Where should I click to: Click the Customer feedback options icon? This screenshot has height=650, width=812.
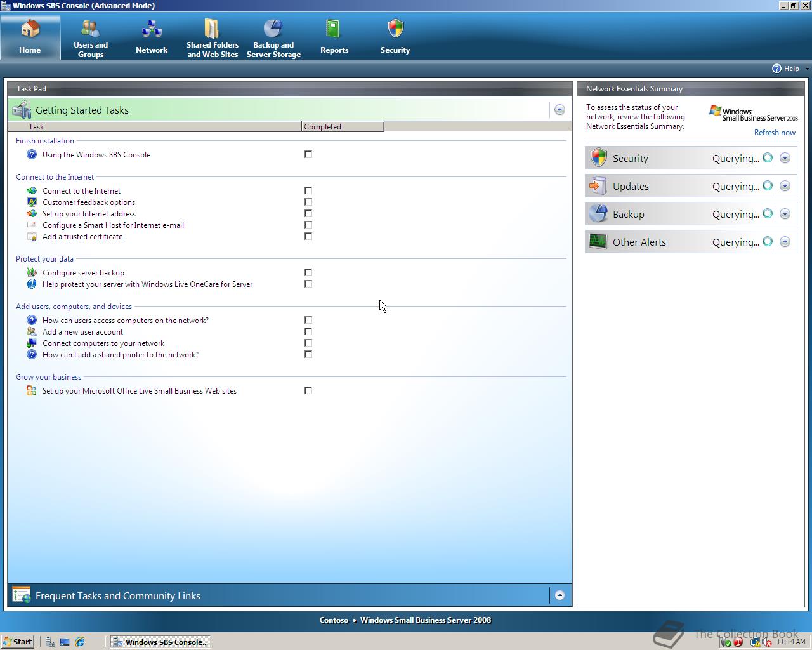pos(32,202)
